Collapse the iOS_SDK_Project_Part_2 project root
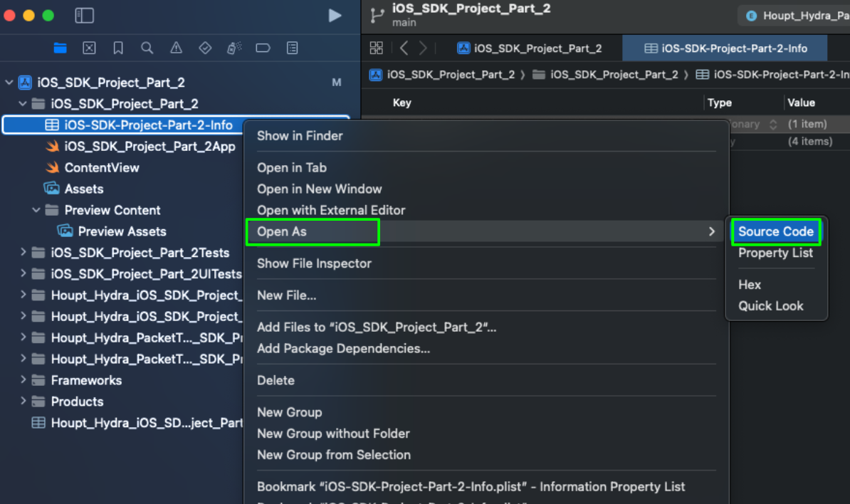Screen dimensions: 850x504 (9, 83)
